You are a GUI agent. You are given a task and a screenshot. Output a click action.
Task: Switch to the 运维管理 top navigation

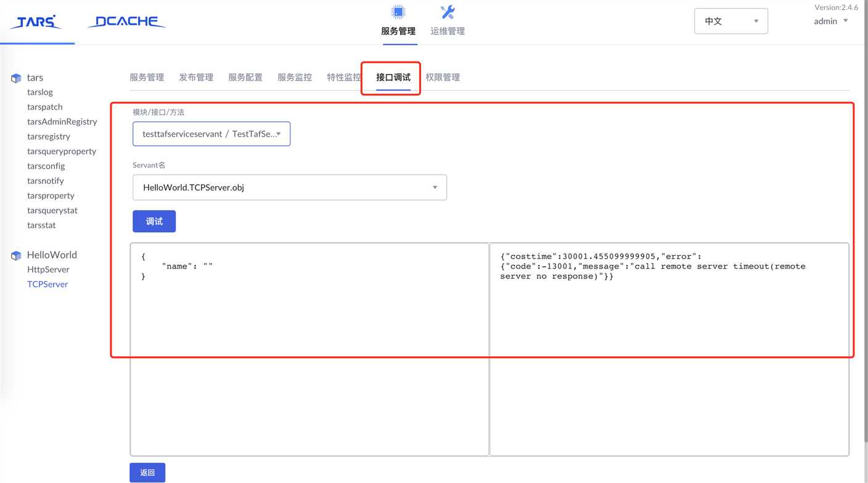(448, 31)
